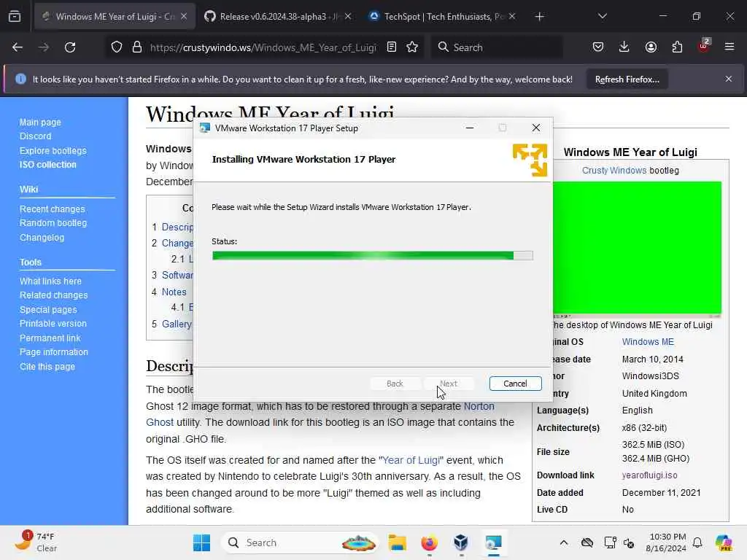
Task: Show hidden system tray icons chevron
Action: pos(564,542)
